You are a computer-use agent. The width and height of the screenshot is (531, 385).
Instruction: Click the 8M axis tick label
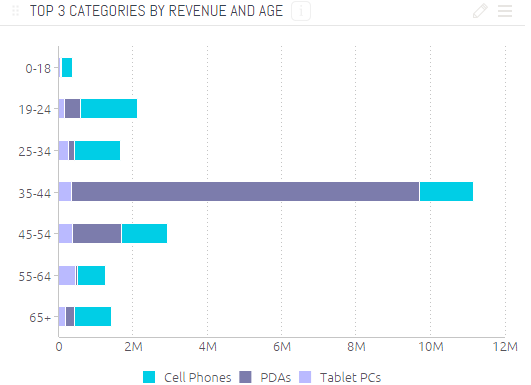tap(356, 346)
